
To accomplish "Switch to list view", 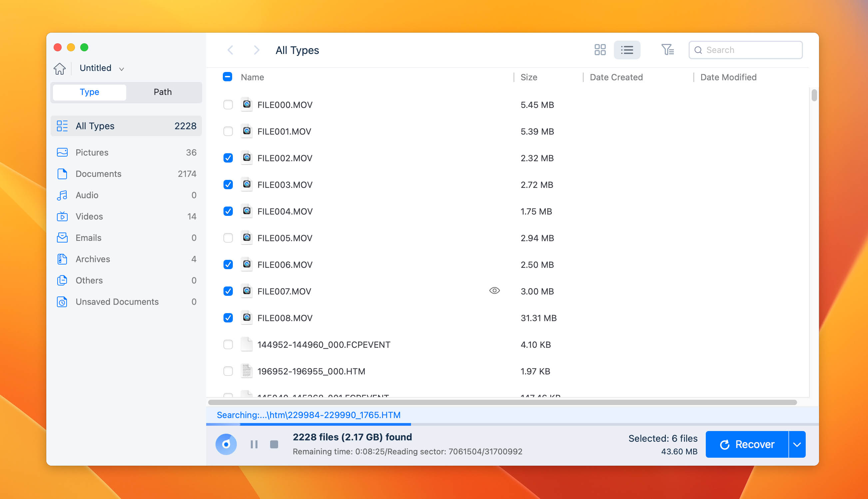I will pos(627,50).
